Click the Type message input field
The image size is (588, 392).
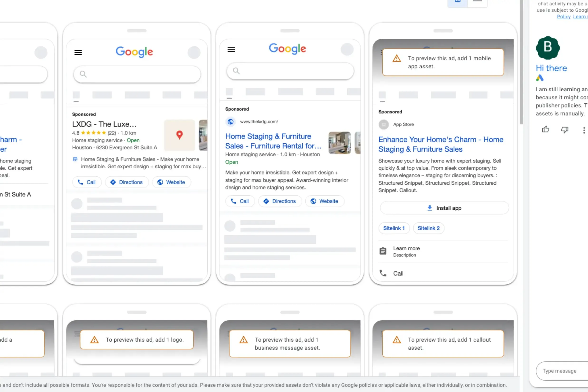[x=562, y=371]
